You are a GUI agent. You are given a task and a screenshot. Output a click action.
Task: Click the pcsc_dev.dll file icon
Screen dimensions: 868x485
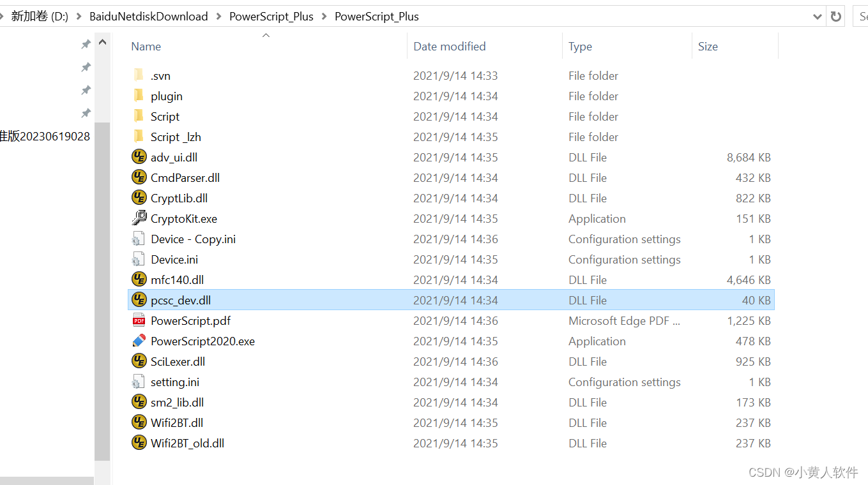click(139, 300)
